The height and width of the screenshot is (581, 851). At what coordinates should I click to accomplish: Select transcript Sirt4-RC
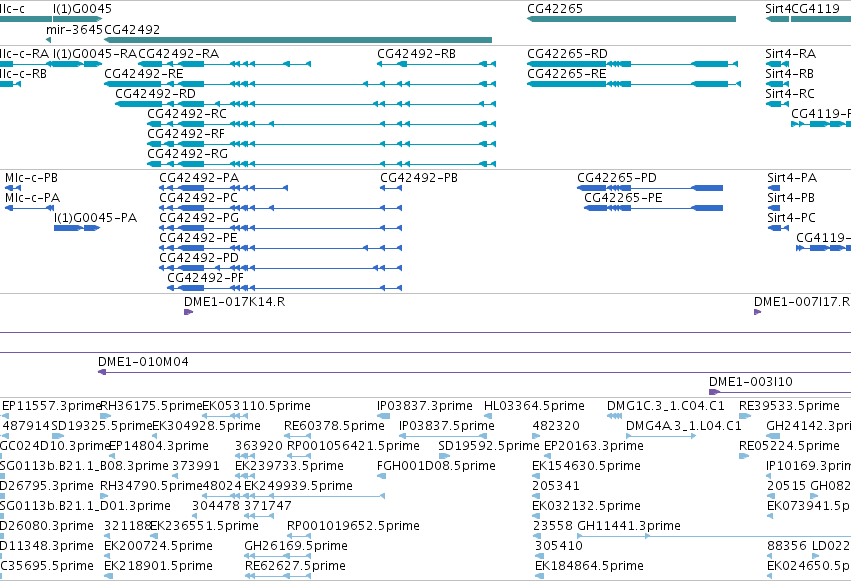point(777,104)
